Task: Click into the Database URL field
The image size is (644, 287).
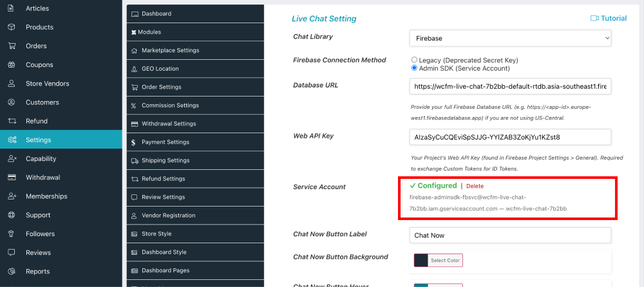Action: (509, 86)
